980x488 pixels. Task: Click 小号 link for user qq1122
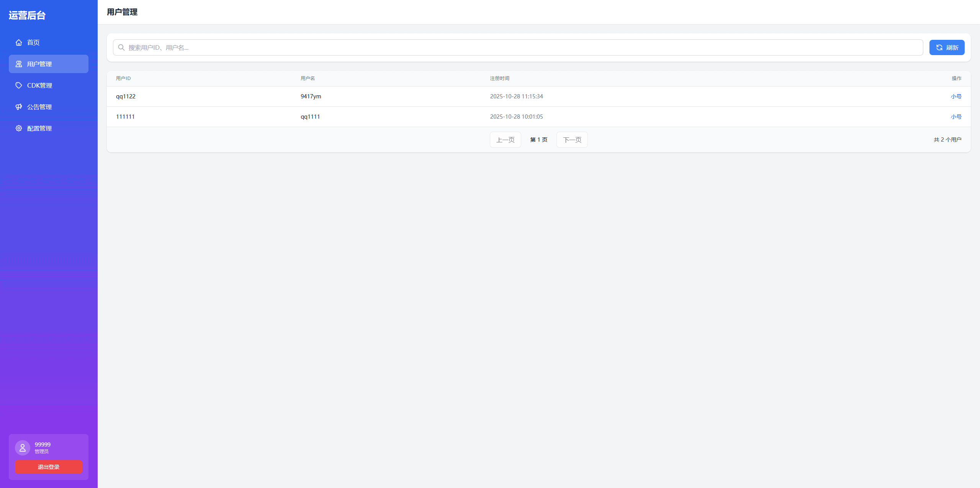(x=955, y=96)
